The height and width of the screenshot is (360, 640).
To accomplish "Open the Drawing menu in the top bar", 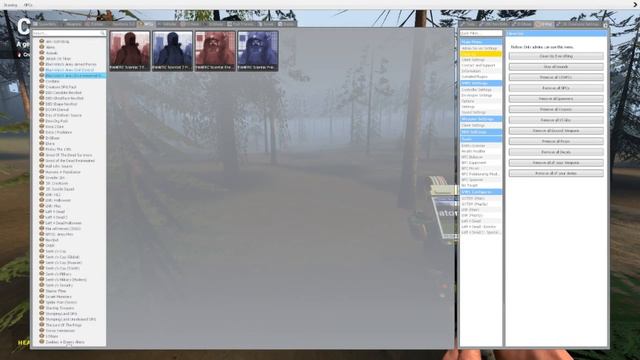I will (11, 5).
